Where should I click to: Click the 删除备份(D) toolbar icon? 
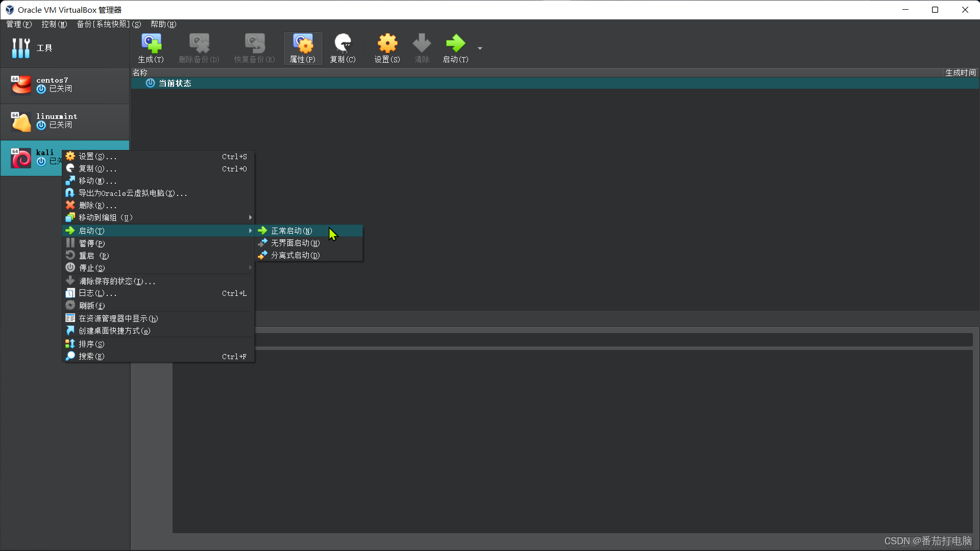point(199,48)
